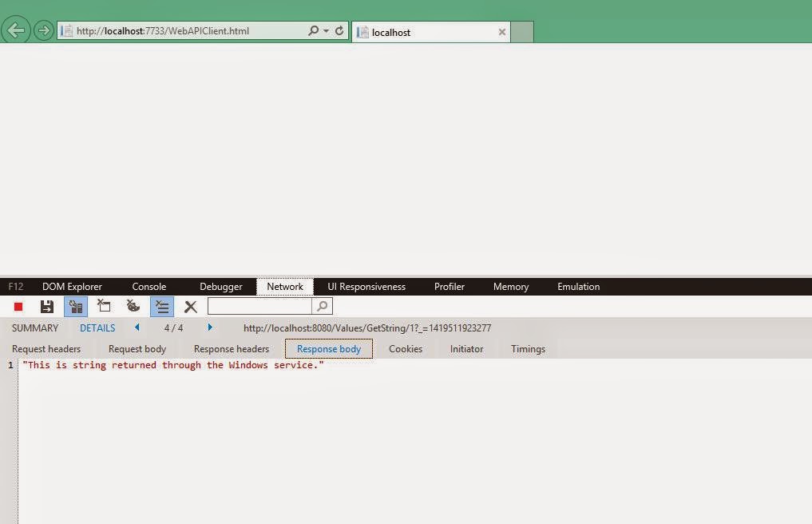Click the search magnifier in Network toolbar
Image resolution: width=812 pixels, height=524 pixels.
pyautogui.click(x=322, y=306)
